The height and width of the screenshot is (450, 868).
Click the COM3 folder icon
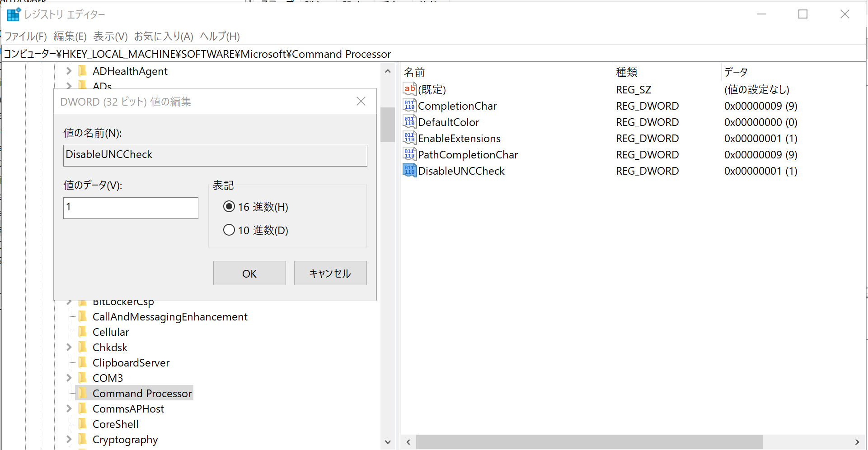pos(82,378)
